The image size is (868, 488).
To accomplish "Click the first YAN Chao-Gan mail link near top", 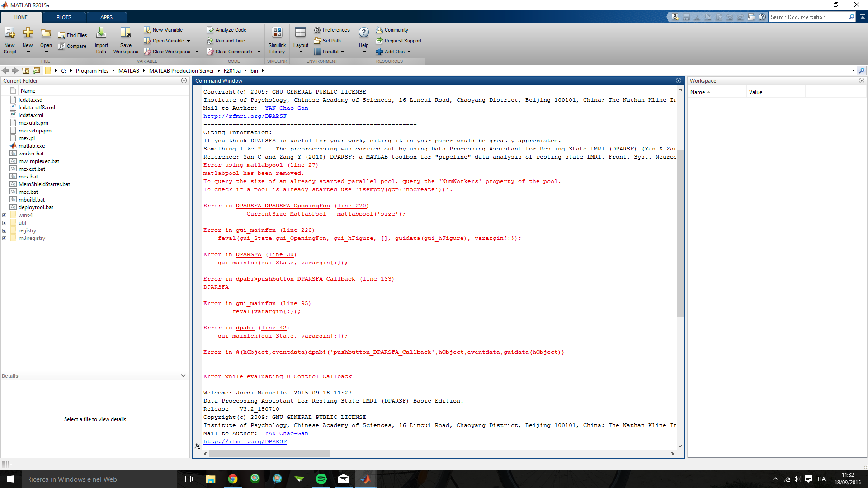I will [x=287, y=108].
